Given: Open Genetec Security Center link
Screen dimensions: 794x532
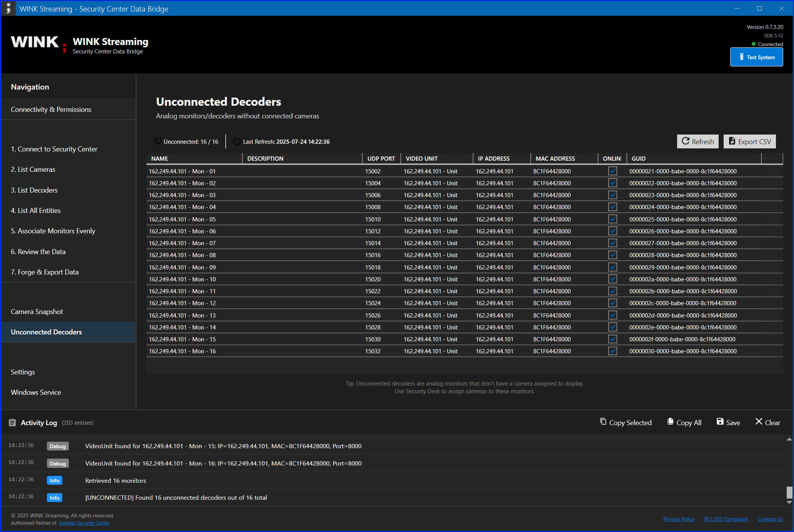Looking at the screenshot, I should coord(84,523).
